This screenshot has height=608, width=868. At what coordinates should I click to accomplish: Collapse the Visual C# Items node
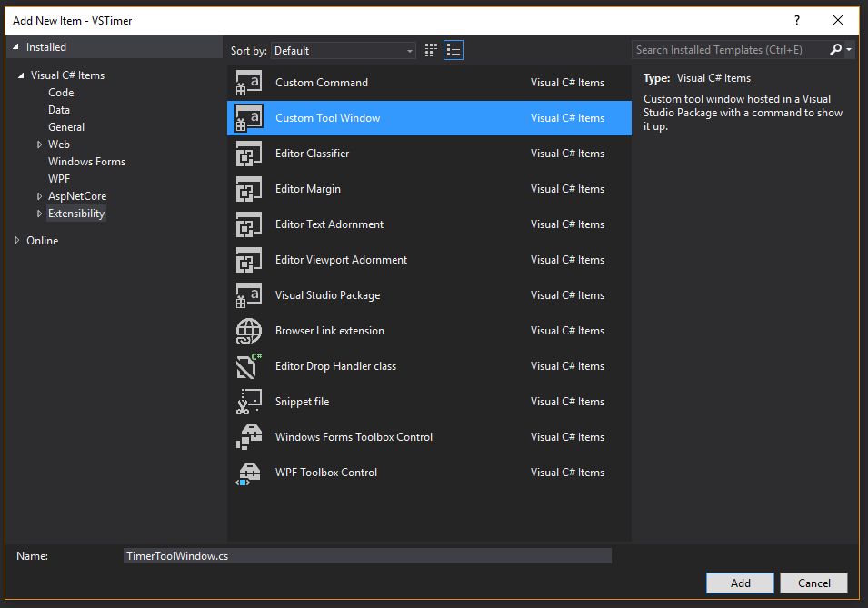[21, 75]
